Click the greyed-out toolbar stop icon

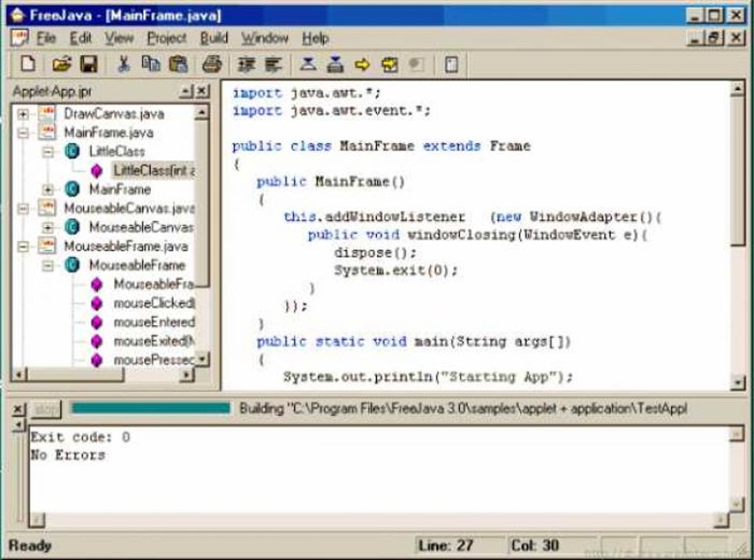click(x=416, y=64)
